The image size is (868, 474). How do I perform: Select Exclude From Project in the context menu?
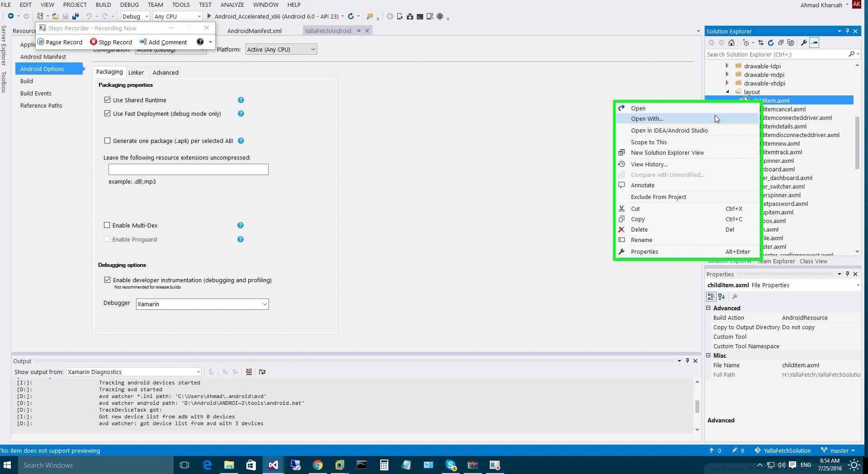687,197
